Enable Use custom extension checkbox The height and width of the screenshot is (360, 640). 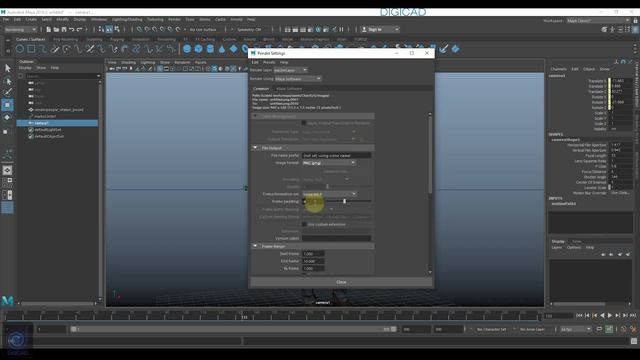click(304, 224)
